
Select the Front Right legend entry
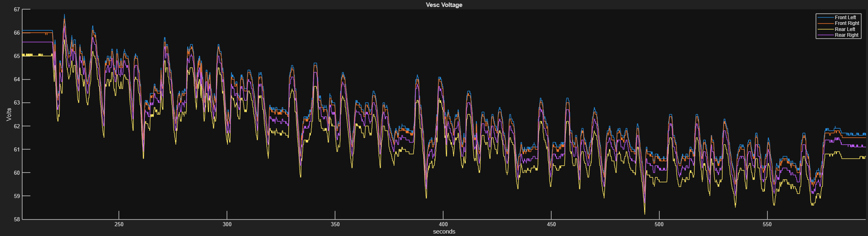(847, 23)
